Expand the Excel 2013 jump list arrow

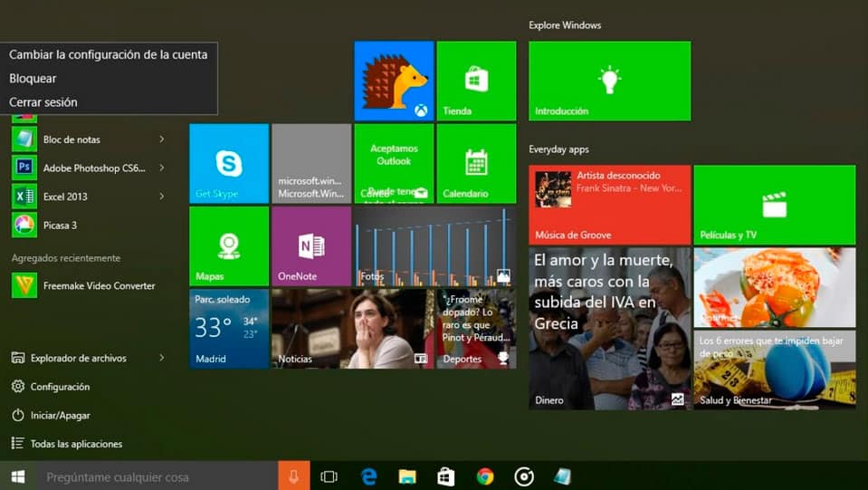coord(162,197)
